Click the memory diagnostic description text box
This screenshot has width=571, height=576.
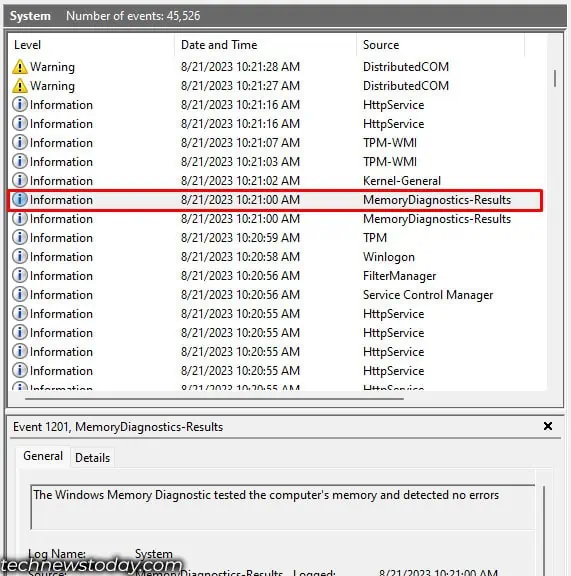pos(283,507)
